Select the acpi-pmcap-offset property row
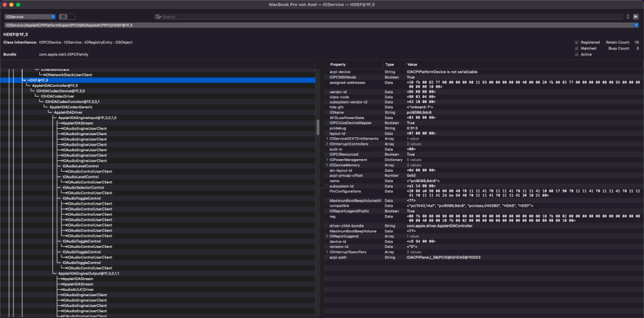The image size is (644, 318). pos(484,175)
